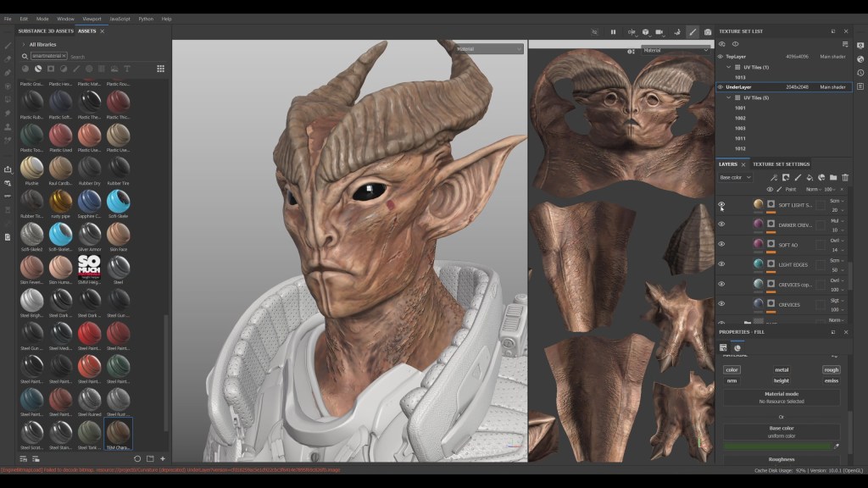Toggle the metal channel button in Properties
868x488 pixels.
782,369
